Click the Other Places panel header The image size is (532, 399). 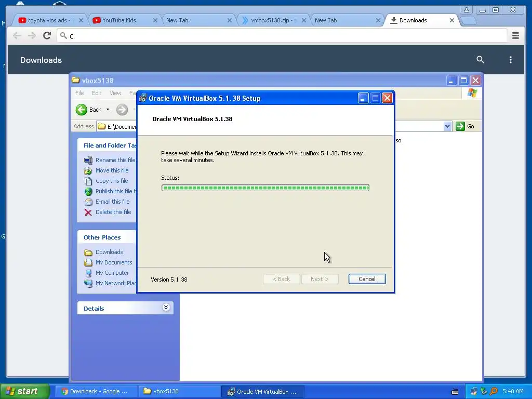[107, 237]
